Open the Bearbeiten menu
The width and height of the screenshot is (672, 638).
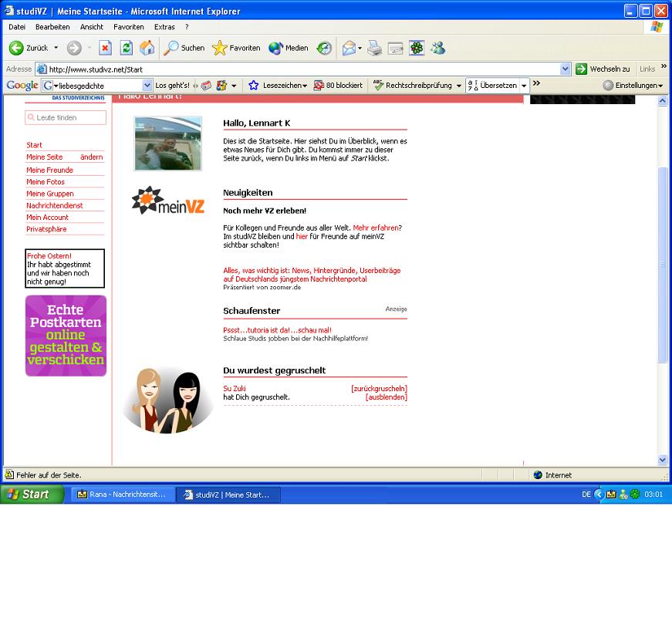point(52,27)
